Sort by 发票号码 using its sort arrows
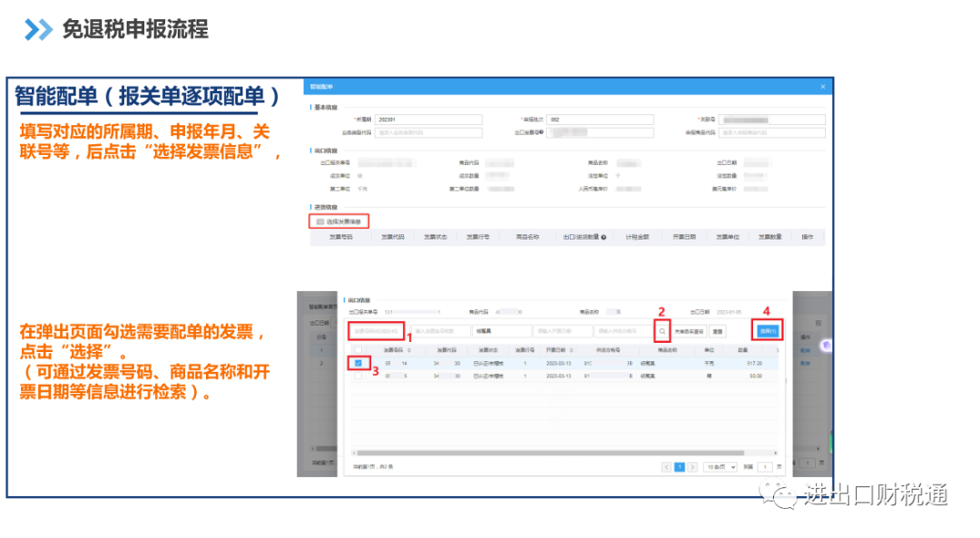 point(408,350)
